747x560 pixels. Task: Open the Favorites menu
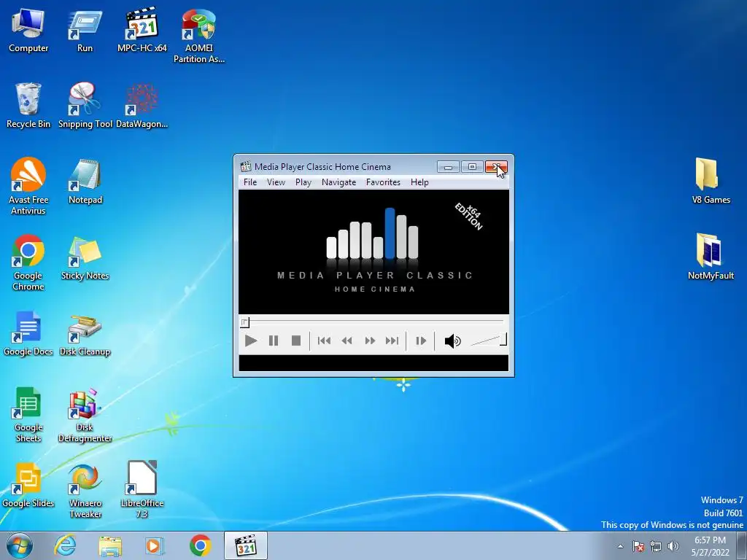point(383,182)
